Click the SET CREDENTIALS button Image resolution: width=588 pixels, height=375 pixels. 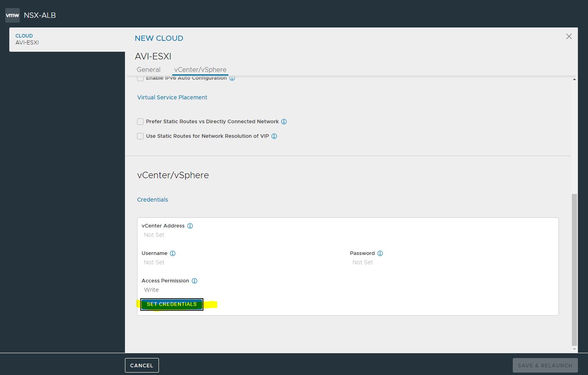coord(172,304)
